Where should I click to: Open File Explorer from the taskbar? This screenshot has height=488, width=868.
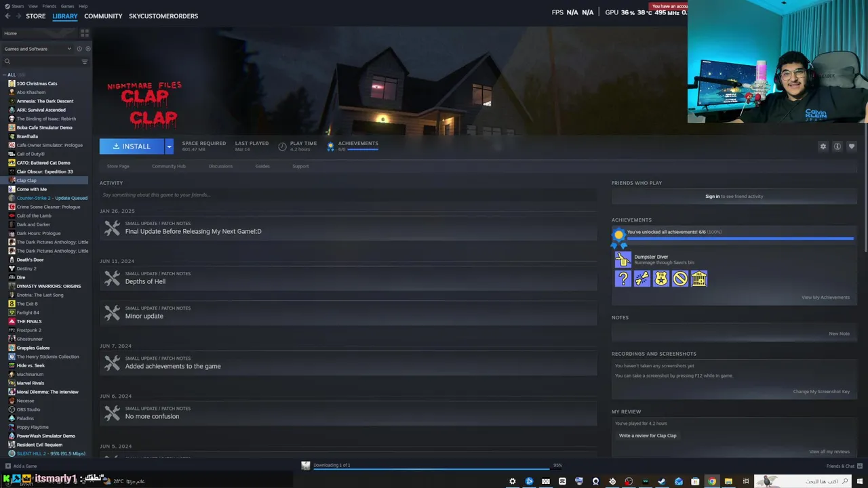(728, 481)
